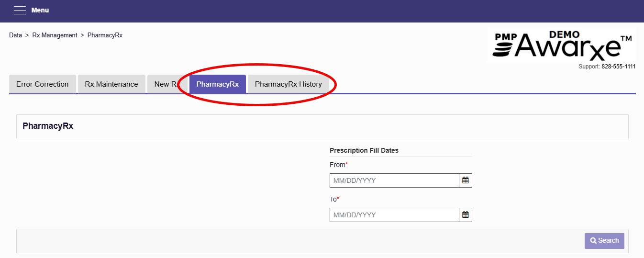Open the PharmacyRx History tab

click(289, 84)
